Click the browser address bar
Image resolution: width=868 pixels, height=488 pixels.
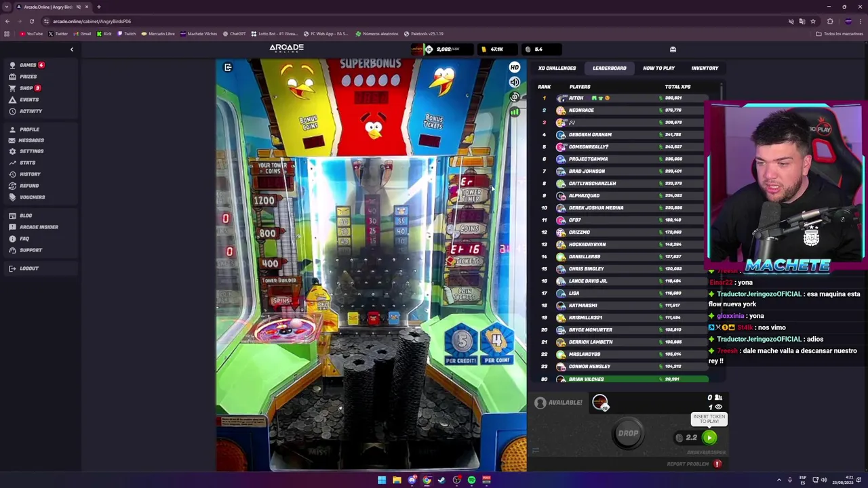click(x=407, y=21)
